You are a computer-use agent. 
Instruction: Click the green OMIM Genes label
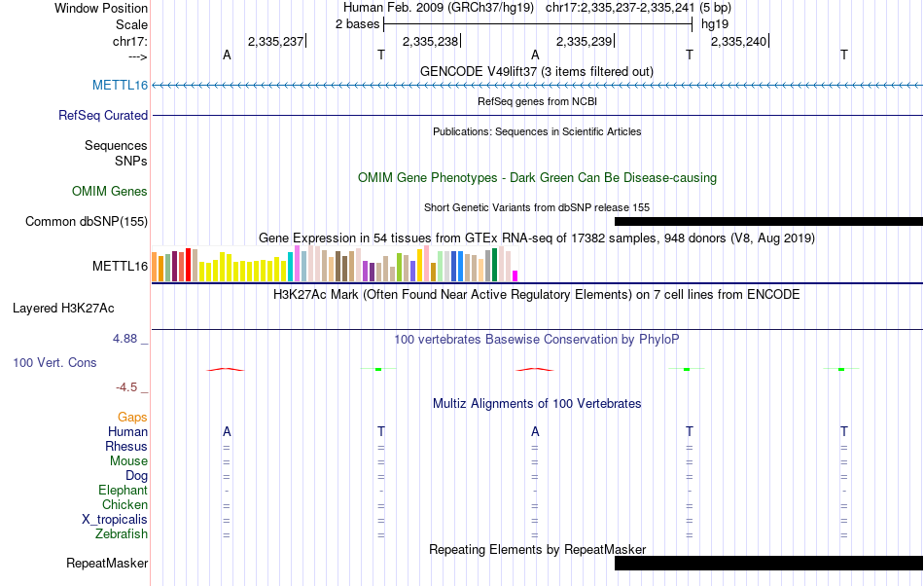109,191
